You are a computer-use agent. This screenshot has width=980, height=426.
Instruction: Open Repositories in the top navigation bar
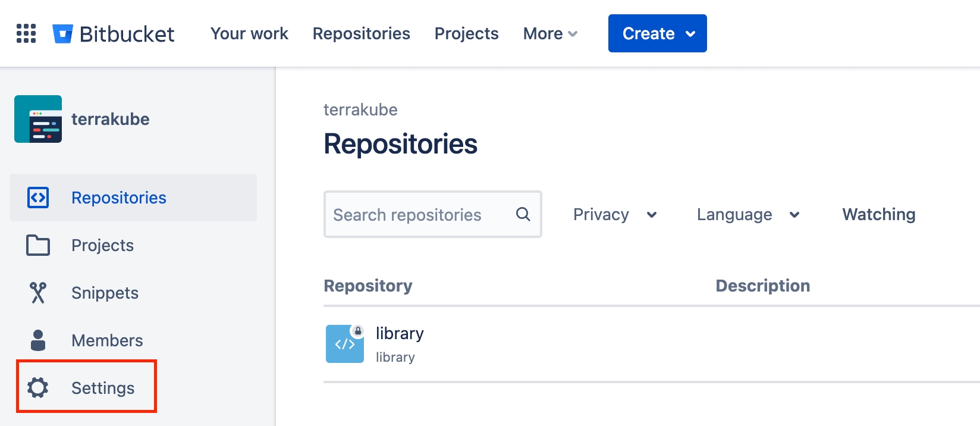[x=361, y=34]
